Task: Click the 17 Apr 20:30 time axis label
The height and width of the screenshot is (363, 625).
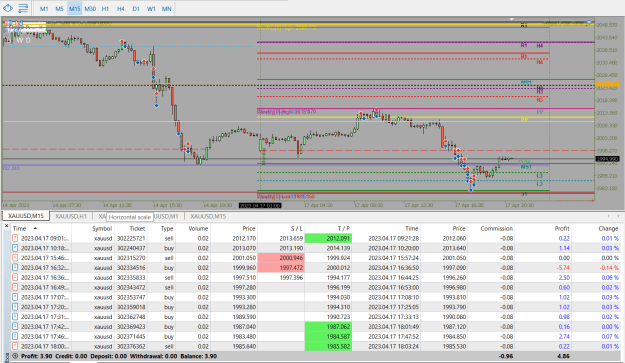Action: coord(519,205)
